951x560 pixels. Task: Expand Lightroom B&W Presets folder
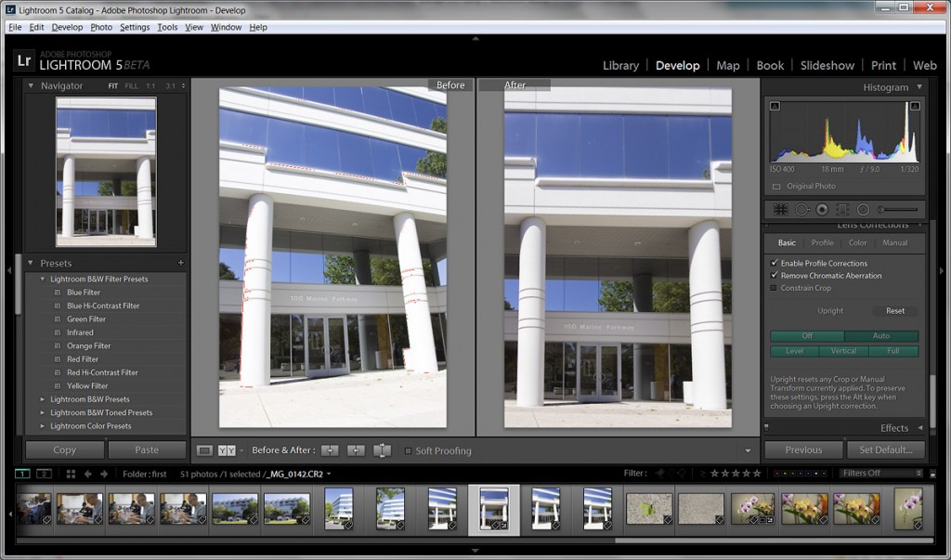tap(43, 399)
